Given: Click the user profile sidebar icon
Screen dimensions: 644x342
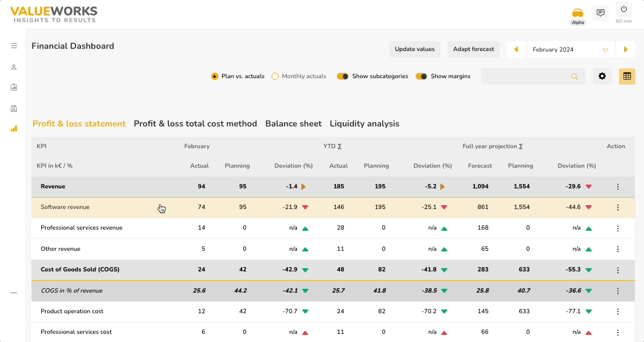Looking at the screenshot, I should [x=14, y=67].
